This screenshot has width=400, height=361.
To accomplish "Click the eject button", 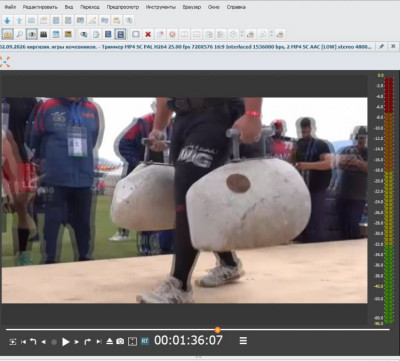I will coord(109,341).
